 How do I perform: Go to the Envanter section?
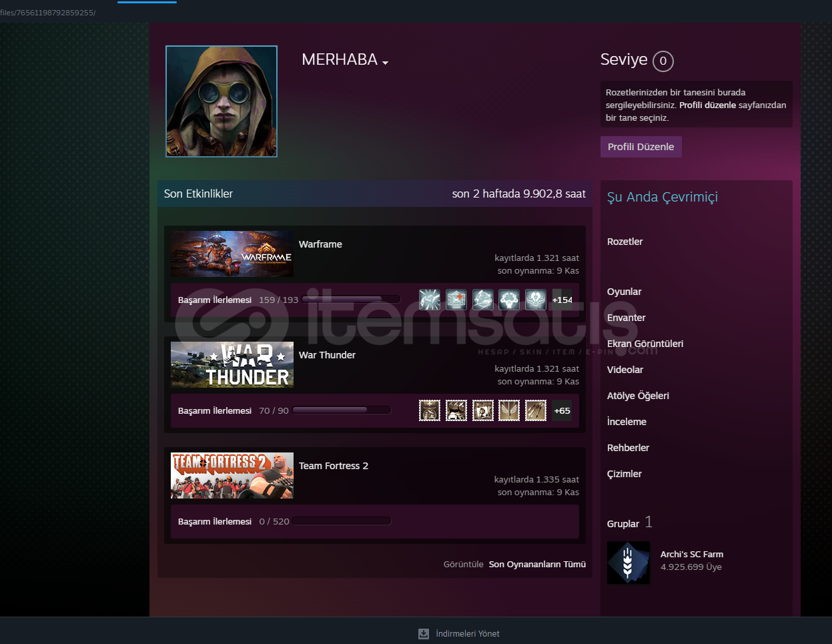(626, 318)
